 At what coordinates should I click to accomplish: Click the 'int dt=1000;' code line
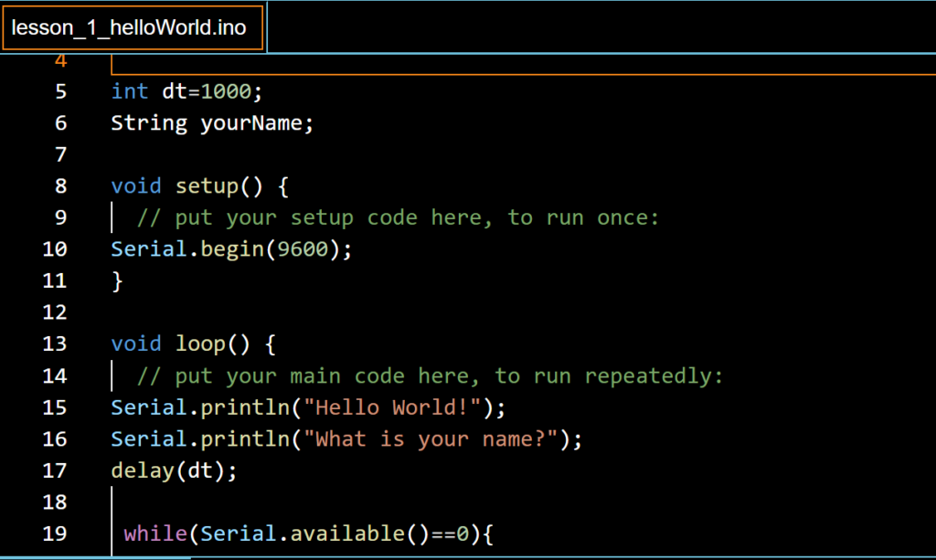pos(186,91)
